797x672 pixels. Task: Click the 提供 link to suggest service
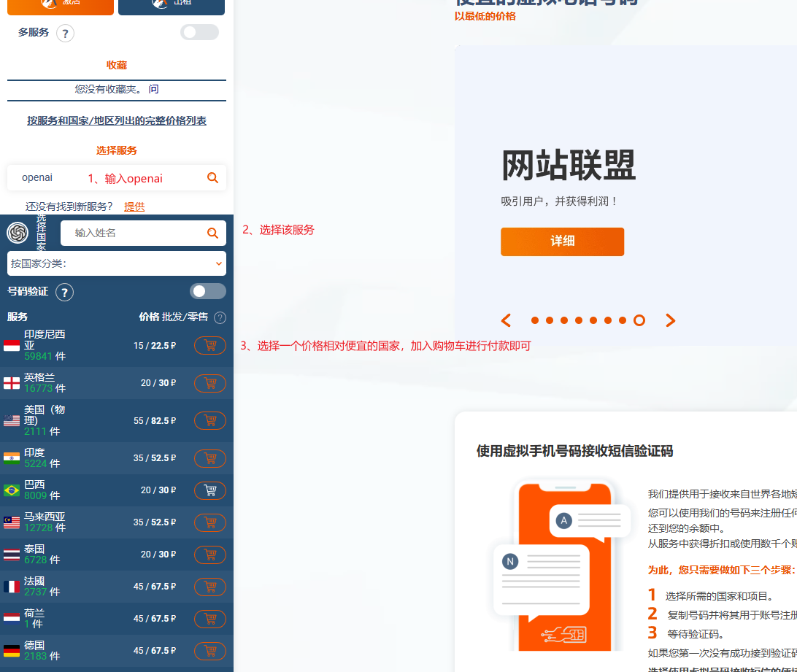[134, 206]
